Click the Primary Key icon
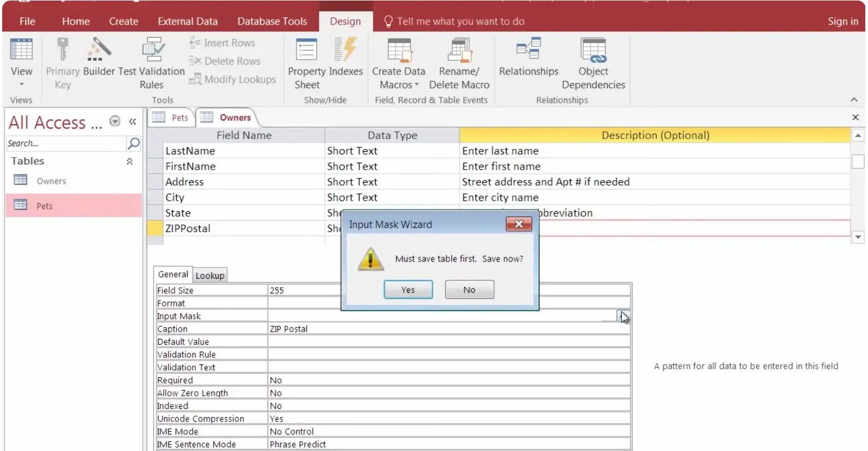 [62, 50]
